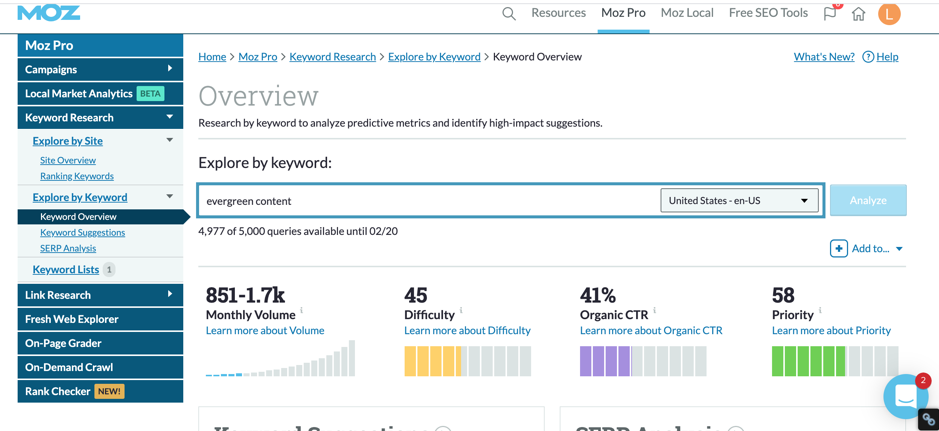Open the Explore by Keyword breadcrumb link

click(x=434, y=57)
